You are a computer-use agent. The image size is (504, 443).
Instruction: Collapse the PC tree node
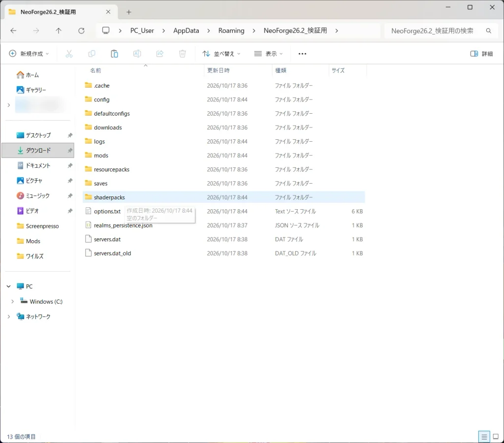click(9, 286)
